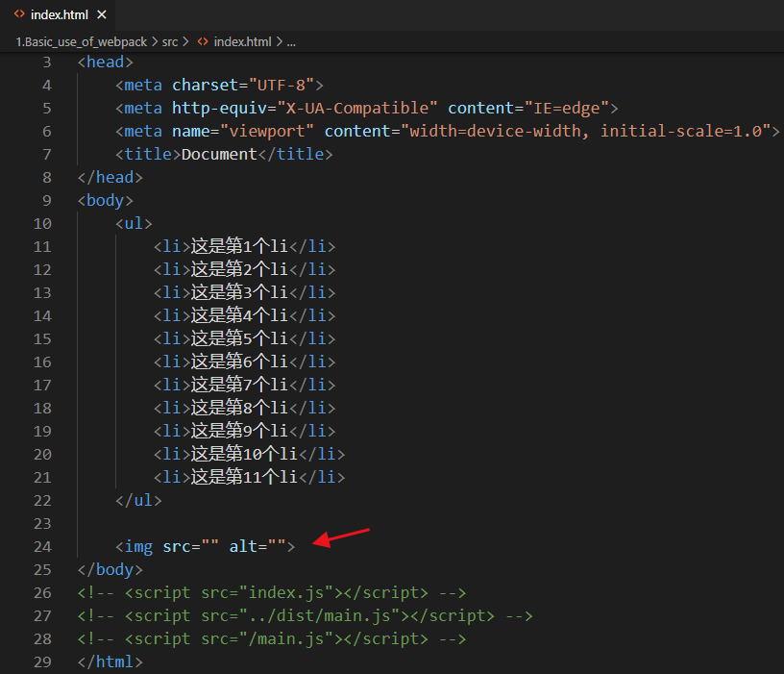This screenshot has height=674, width=784.
Task: Click the ul opening tag on line 10
Action: 133,223
